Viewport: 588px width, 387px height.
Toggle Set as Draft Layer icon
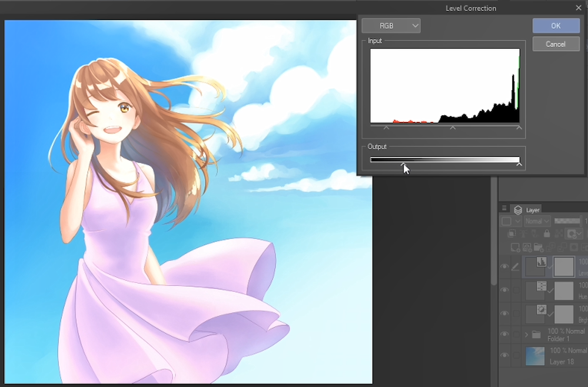[535, 233]
